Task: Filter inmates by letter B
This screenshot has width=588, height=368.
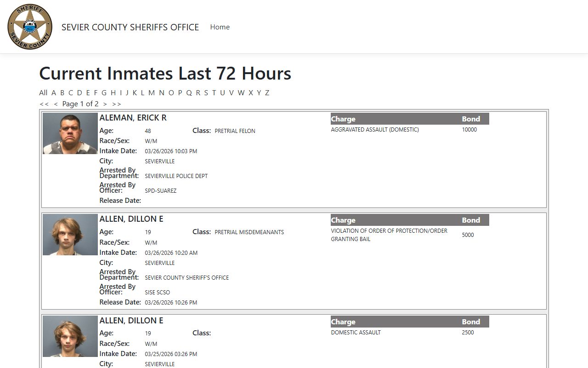Action: 62,92
